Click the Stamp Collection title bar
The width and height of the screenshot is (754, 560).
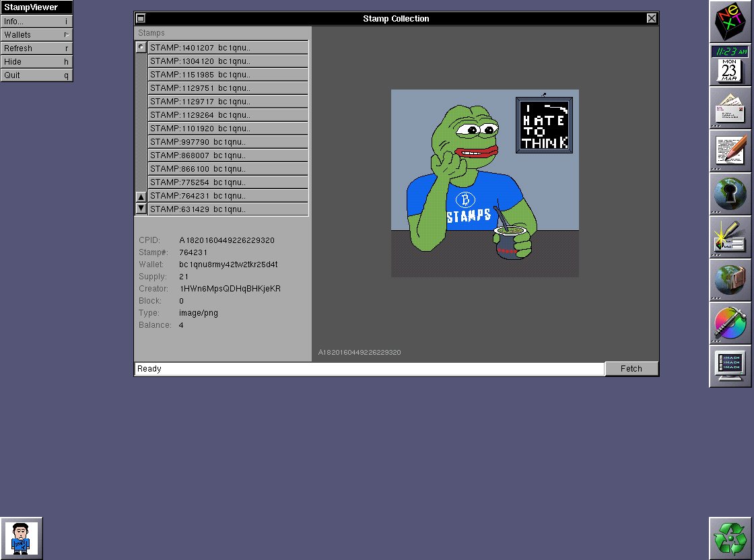(x=396, y=18)
